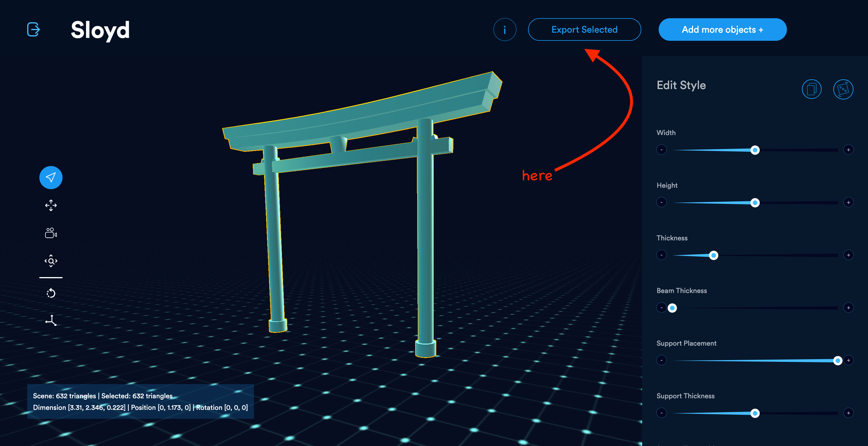Click the 'Scene: 632 triangles' status text
Screen dimensions: 868x446
tap(64, 396)
